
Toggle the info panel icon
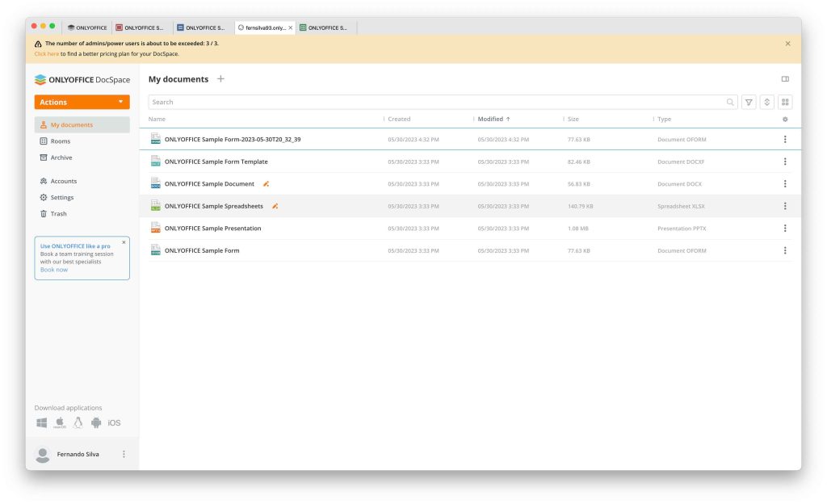pos(785,79)
